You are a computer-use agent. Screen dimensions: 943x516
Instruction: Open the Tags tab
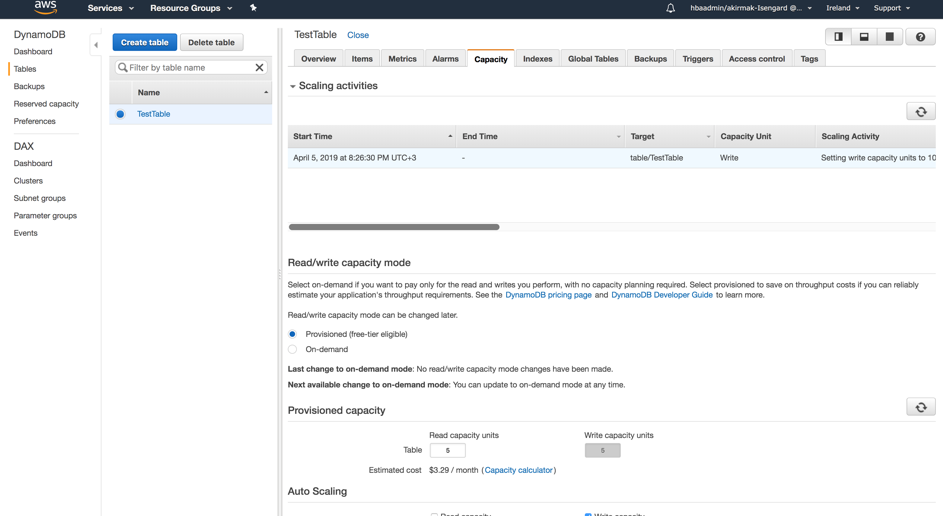click(x=809, y=59)
